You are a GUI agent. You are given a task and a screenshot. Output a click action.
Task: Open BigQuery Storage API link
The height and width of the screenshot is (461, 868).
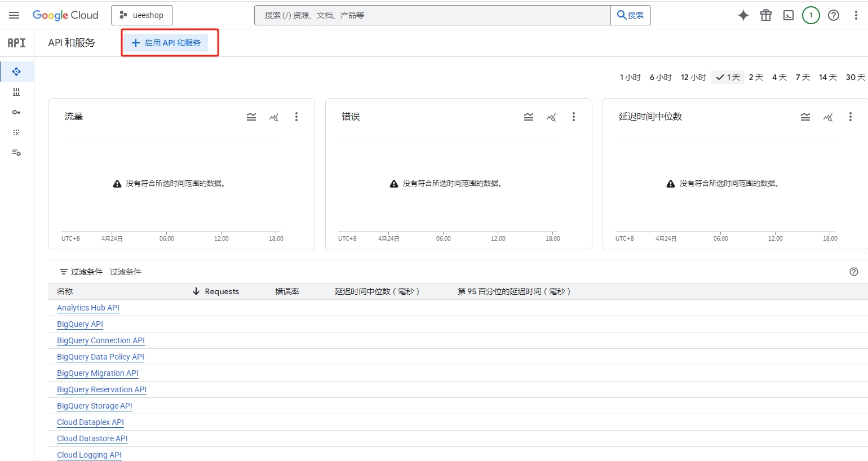pos(95,406)
